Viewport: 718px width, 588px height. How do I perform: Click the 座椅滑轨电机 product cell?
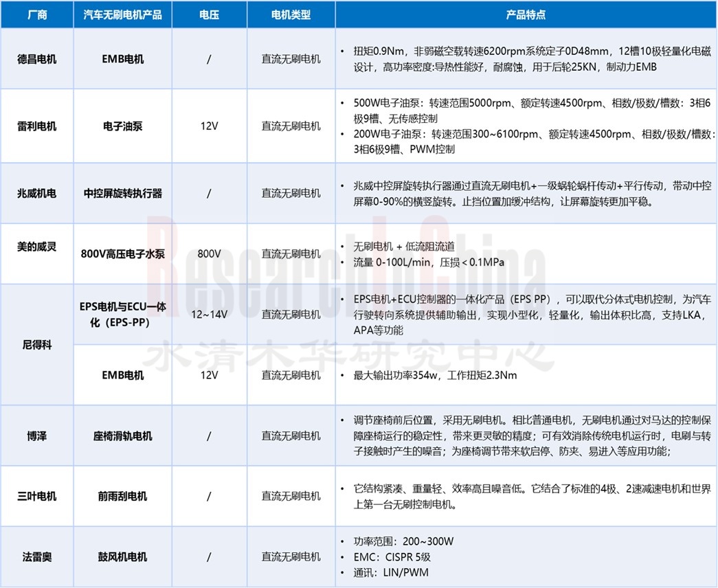click(122, 436)
